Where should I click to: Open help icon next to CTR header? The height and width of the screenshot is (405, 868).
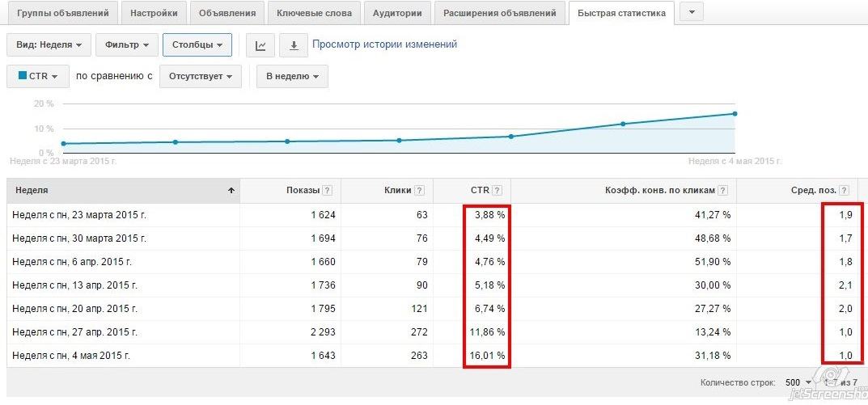(498, 190)
